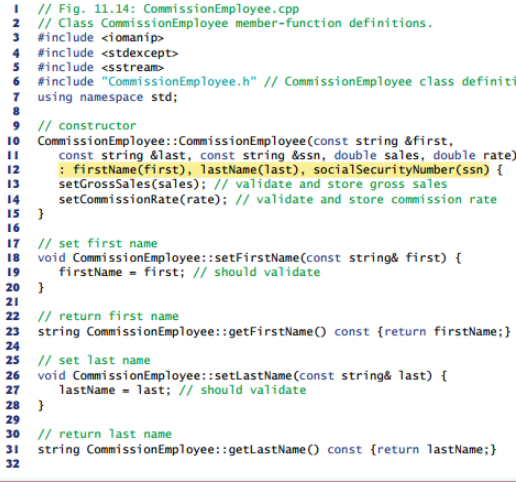Click the closing brace on line 28

tap(41, 406)
